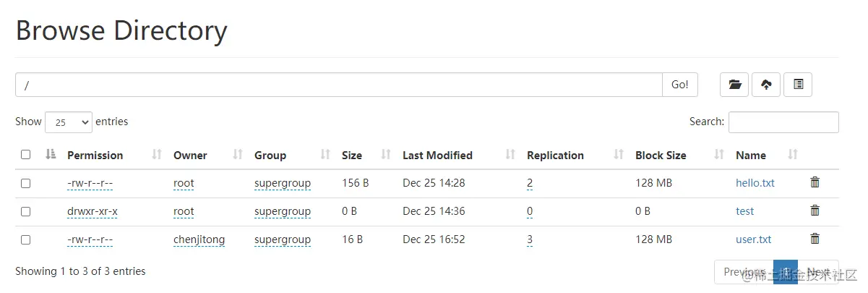Click the upload files icon
Screen dimensions: 868x293
pyautogui.click(x=766, y=85)
